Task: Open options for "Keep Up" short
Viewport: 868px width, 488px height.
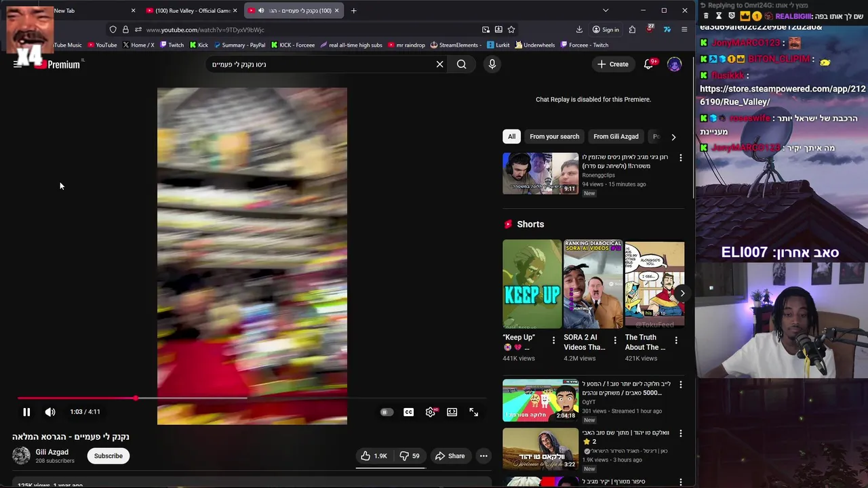Action: point(553,340)
